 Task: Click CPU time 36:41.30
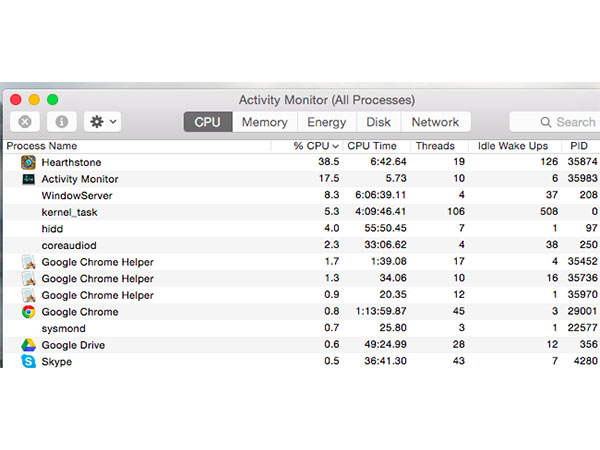click(385, 361)
